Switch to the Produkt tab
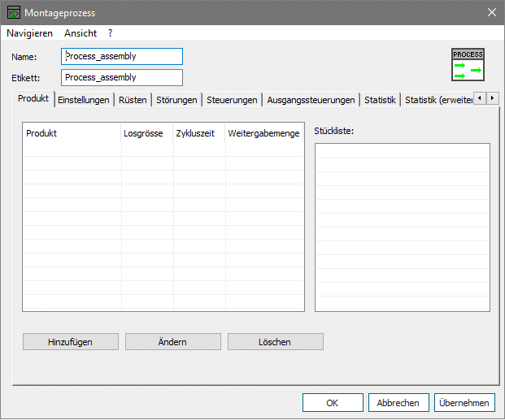The width and height of the screenshot is (505, 420). click(x=33, y=98)
